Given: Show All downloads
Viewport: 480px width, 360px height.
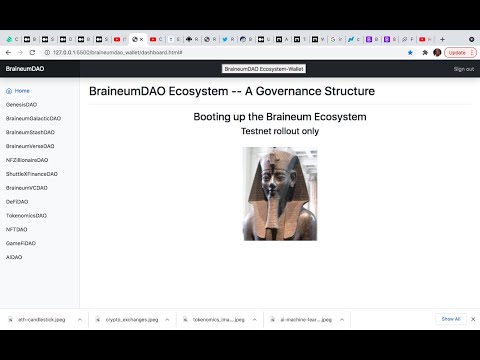Looking at the screenshot, I should [451, 319].
